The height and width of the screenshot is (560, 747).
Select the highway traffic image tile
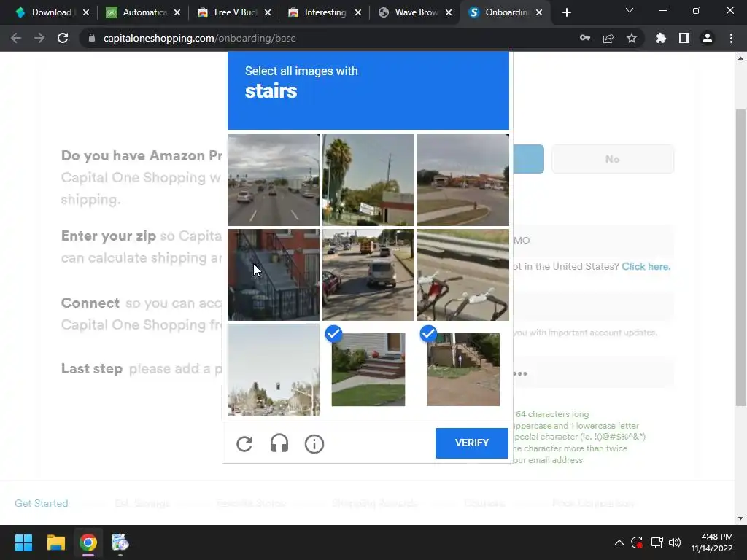click(274, 180)
